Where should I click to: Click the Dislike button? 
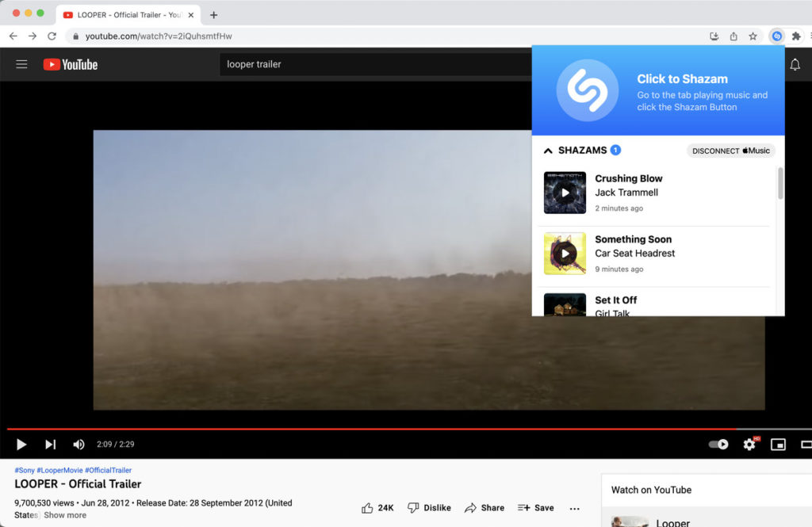429,508
